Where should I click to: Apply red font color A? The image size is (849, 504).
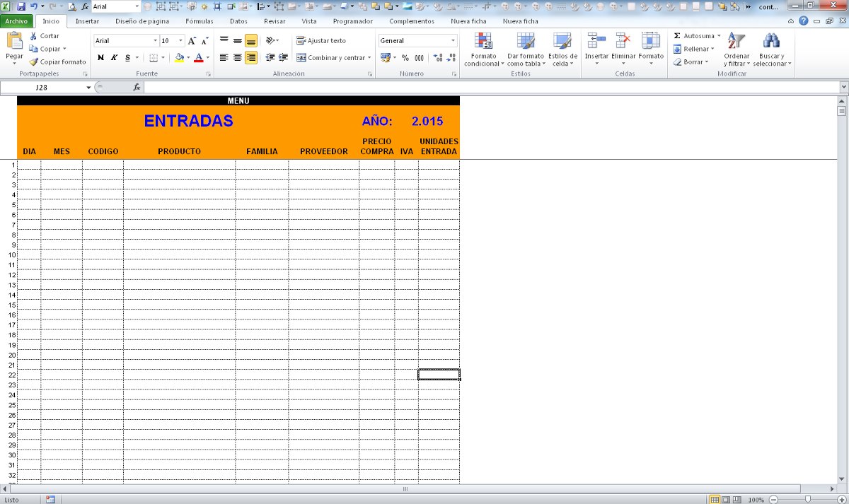pos(199,58)
